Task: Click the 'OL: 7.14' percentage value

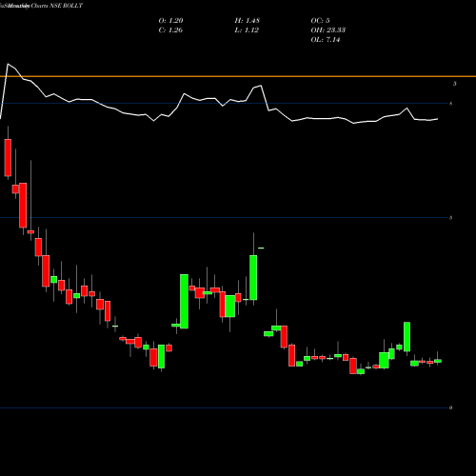Action: point(326,40)
